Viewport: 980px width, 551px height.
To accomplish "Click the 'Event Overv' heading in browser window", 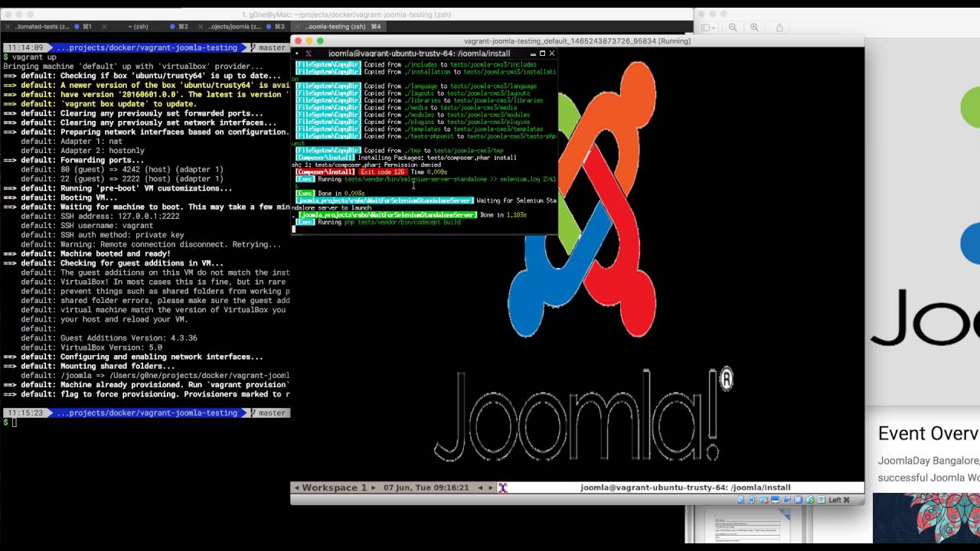I will [929, 434].
